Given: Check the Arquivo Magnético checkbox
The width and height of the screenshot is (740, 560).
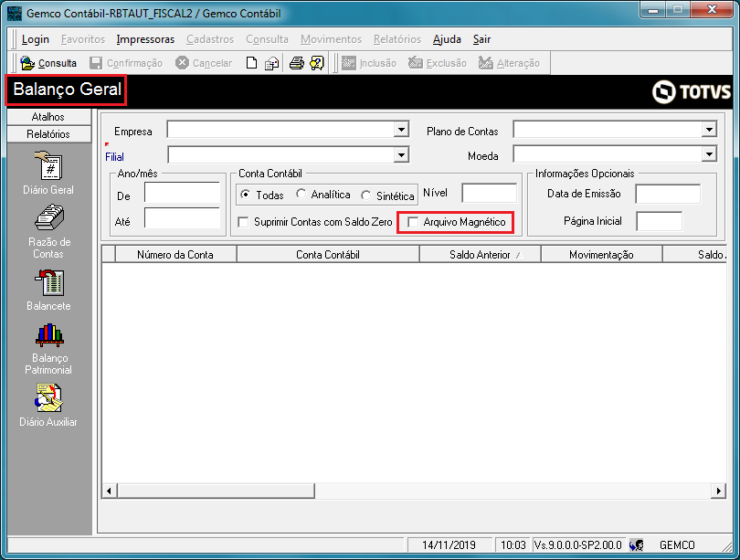Looking at the screenshot, I should click(413, 222).
